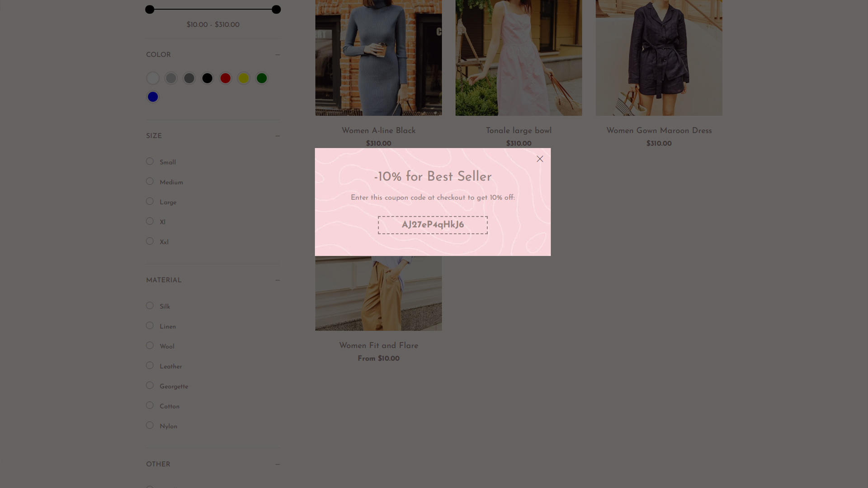Check the Nylon material option
The height and width of the screenshot is (488, 868).
[150, 425]
